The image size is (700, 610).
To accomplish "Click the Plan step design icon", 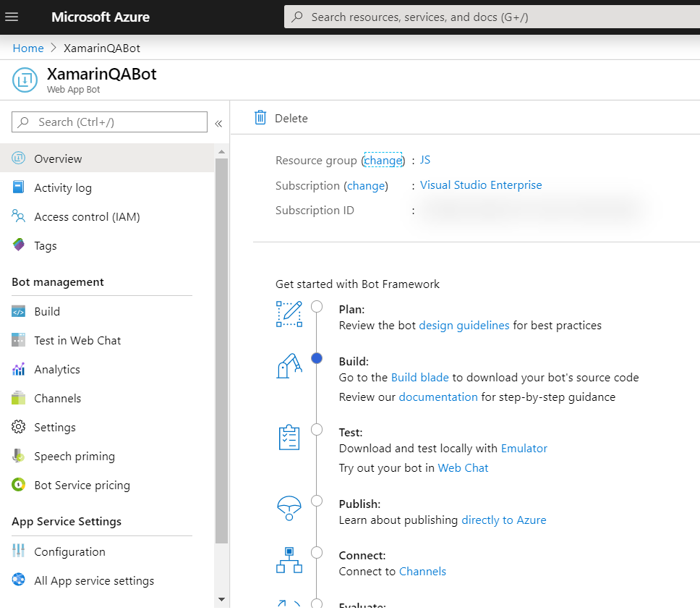I will pyautogui.click(x=289, y=314).
